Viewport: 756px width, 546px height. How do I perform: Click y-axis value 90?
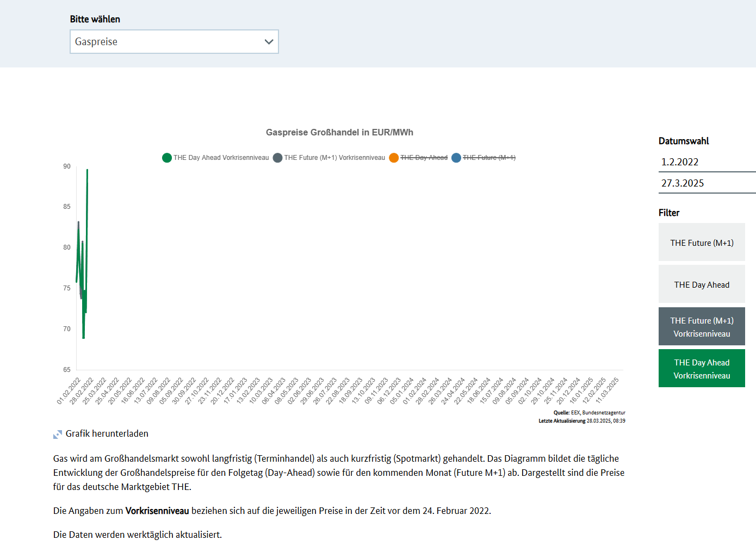coord(67,166)
